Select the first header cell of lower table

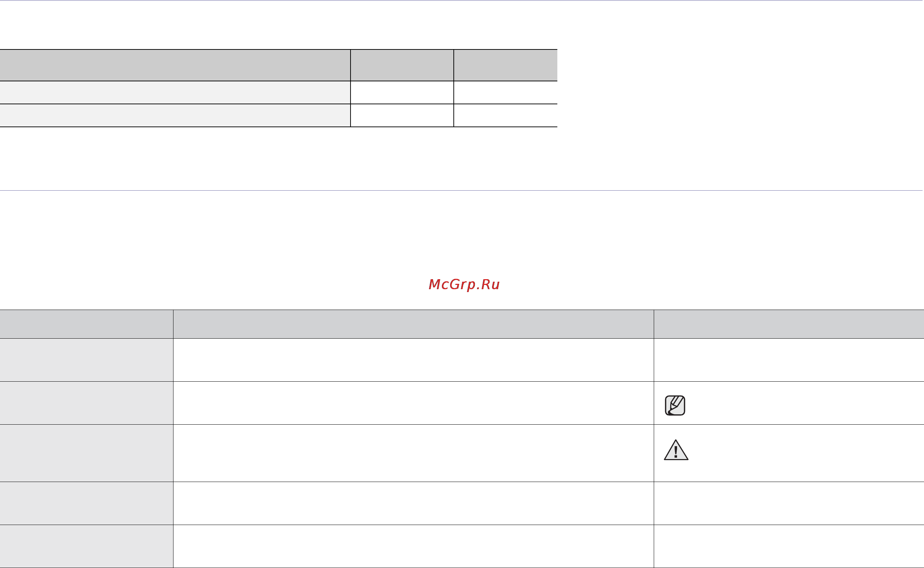click(x=86, y=324)
